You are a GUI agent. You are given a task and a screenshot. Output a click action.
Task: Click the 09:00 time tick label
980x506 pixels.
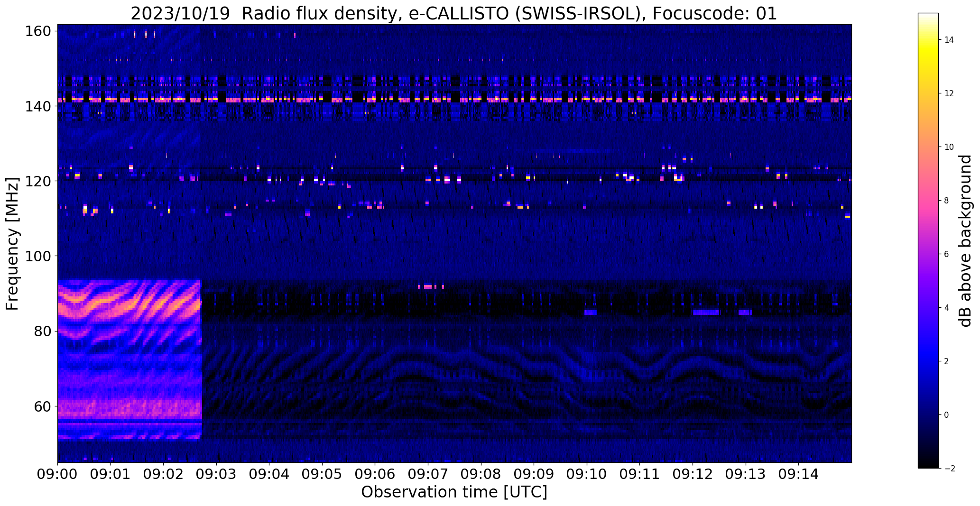click(58, 475)
